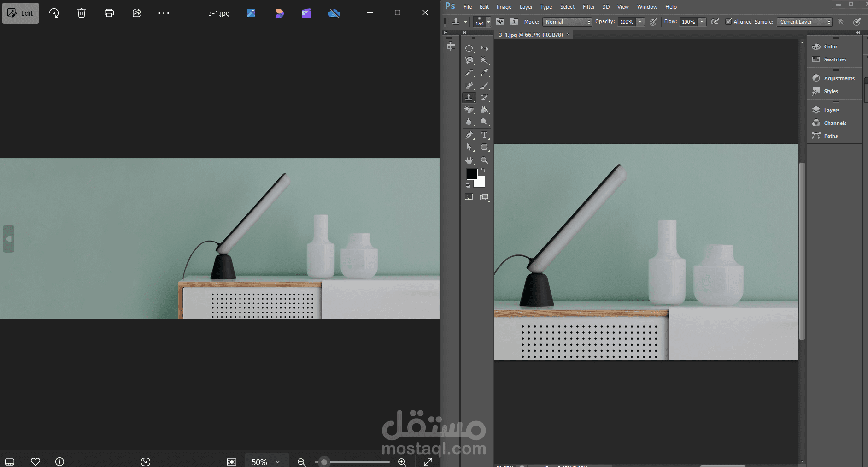Open the Filter menu
The image size is (868, 467).
click(x=588, y=7)
